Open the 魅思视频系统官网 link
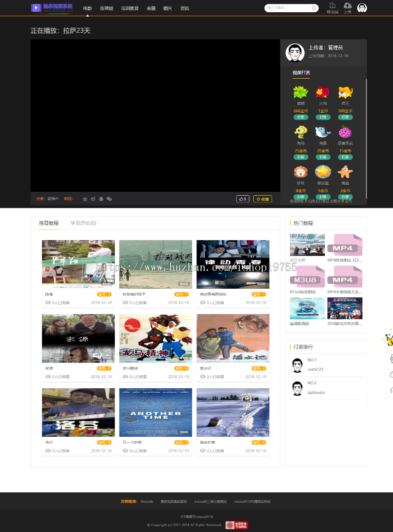The image size is (393, 532). [x=173, y=501]
